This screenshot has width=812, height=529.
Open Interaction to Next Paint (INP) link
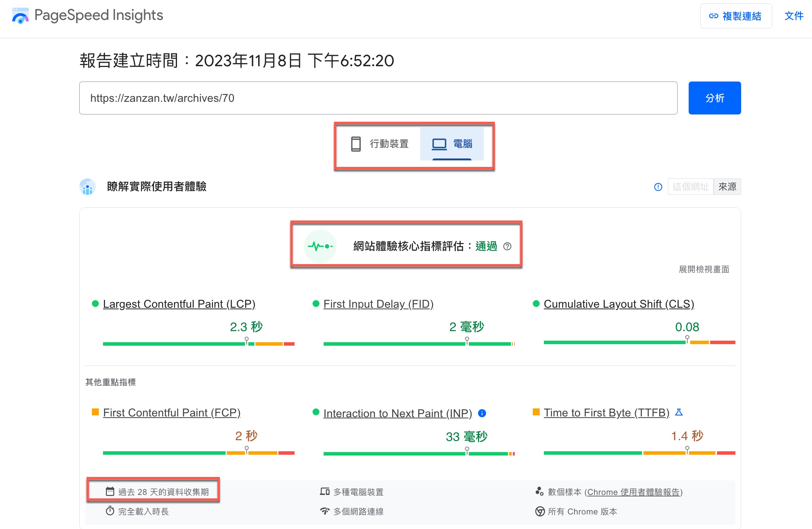pyautogui.click(x=398, y=413)
